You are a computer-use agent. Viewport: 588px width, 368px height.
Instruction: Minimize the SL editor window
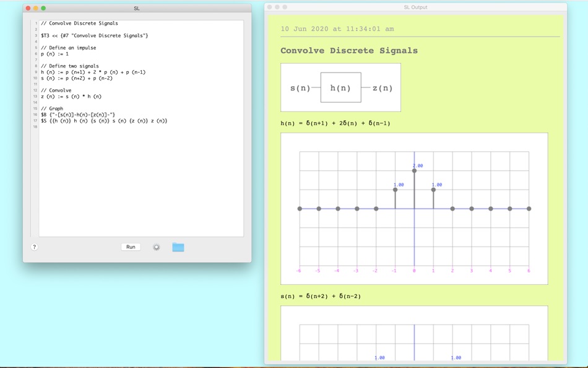(36, 8)
